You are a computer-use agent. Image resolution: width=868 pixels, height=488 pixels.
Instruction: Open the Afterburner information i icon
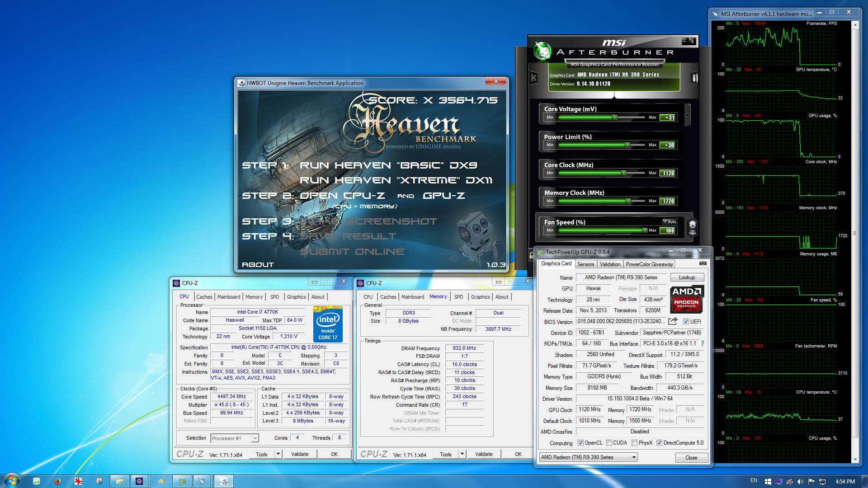tap(695, 78)
